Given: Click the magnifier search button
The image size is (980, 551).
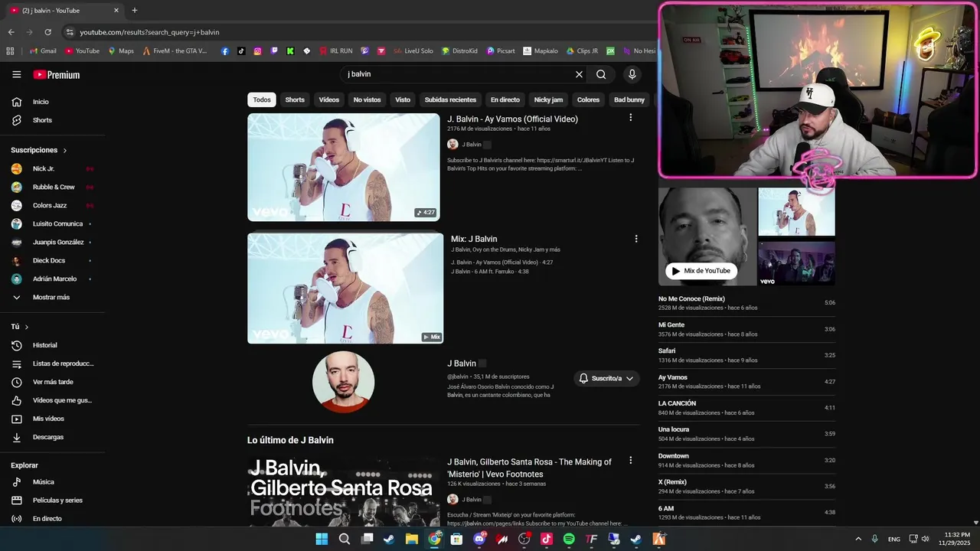Looking at the screenshot, I should [x=601, y=74].
